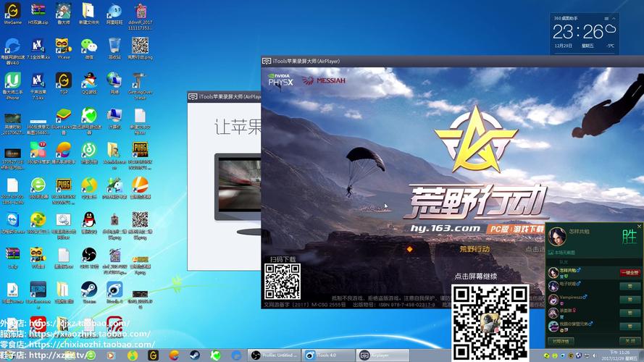Open the WMA audio file icon
This screenshot has height=362, width=644.
click(12, 292)
